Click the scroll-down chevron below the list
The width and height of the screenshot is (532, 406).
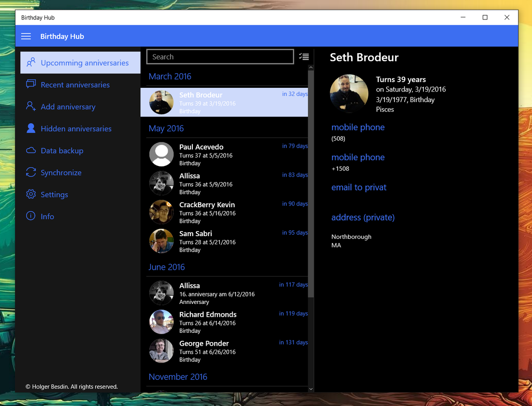click(311, 389)
